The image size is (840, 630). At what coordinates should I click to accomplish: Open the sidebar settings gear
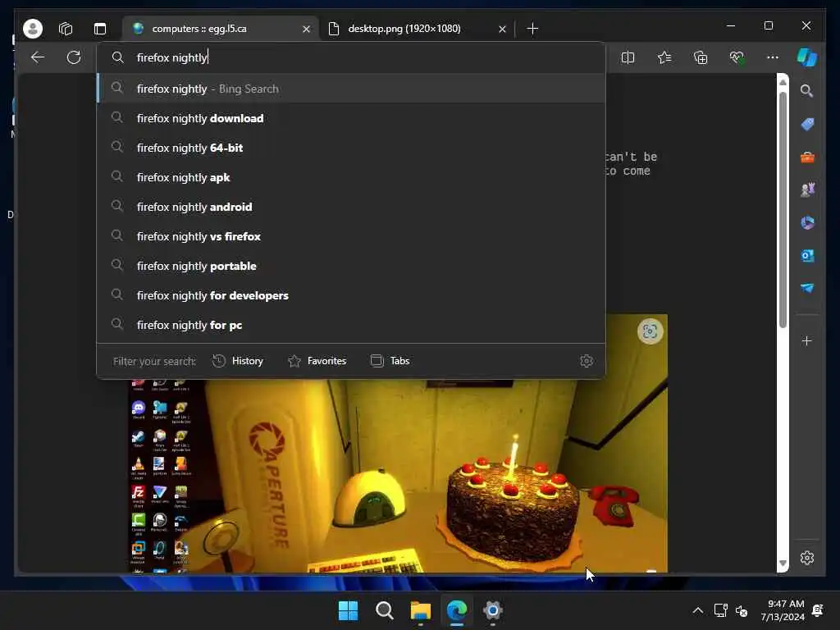807,558
